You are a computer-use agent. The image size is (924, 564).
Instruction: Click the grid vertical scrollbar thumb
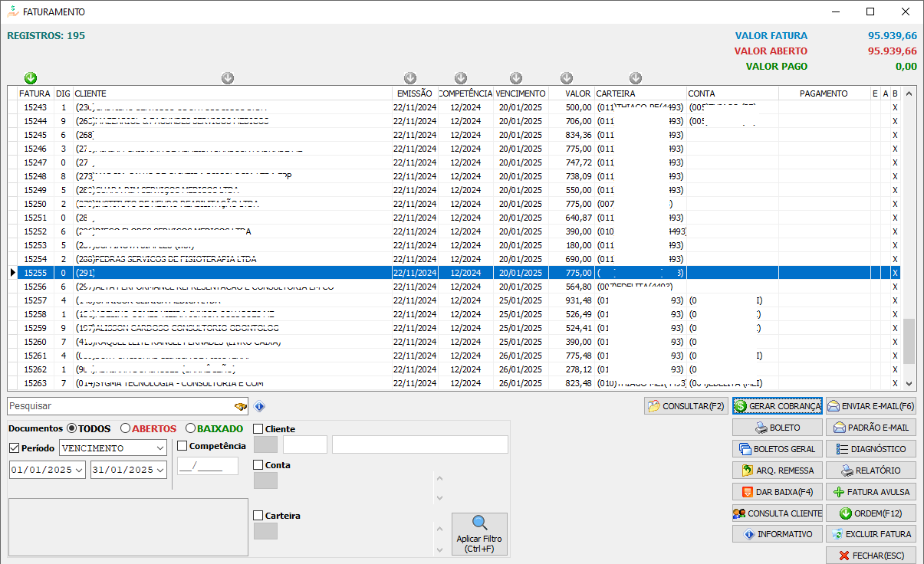[x=909, y=341]
